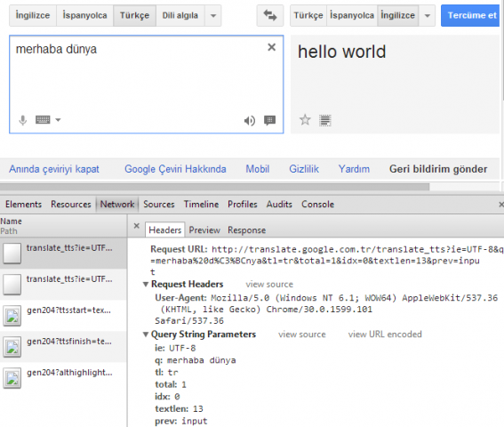Viewport: 504px width, 427px height.
Task: Select the Response sub-tab
Action: (x=246, y=230)
